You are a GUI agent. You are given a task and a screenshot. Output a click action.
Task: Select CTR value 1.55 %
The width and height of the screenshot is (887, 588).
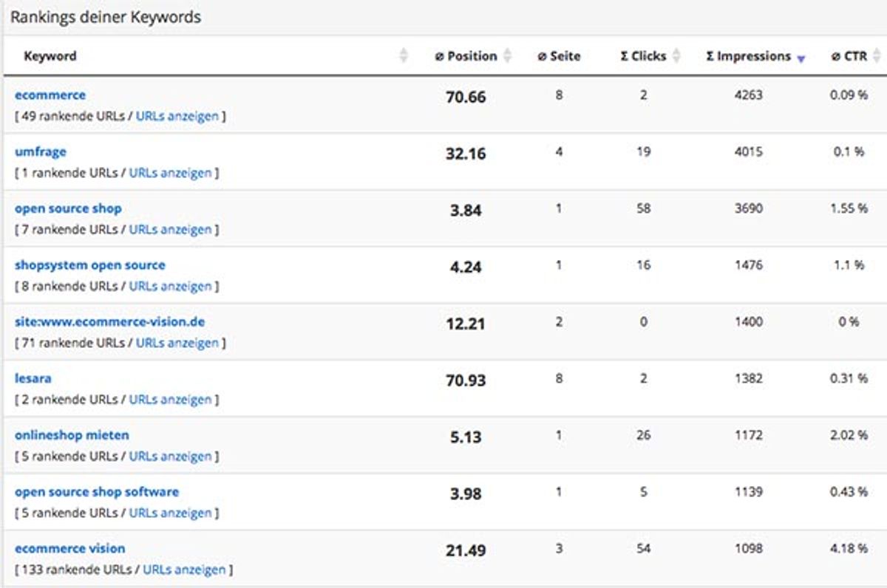coord(849,209)
